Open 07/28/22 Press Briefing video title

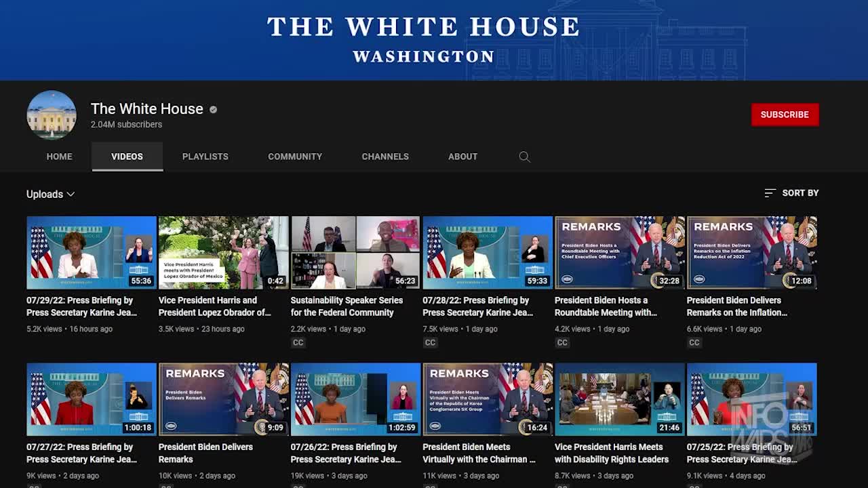pyautogui.click(x=477, y=306)
